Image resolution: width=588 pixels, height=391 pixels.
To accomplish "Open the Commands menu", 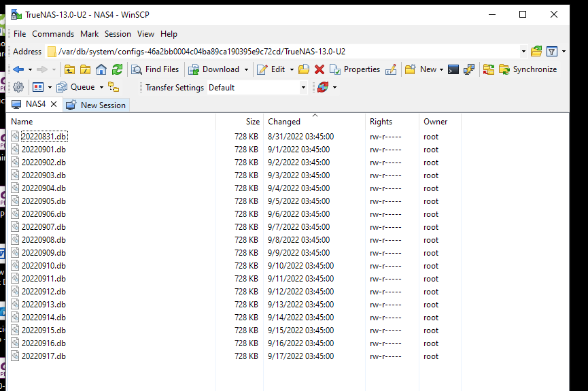I will pos(53,34).
